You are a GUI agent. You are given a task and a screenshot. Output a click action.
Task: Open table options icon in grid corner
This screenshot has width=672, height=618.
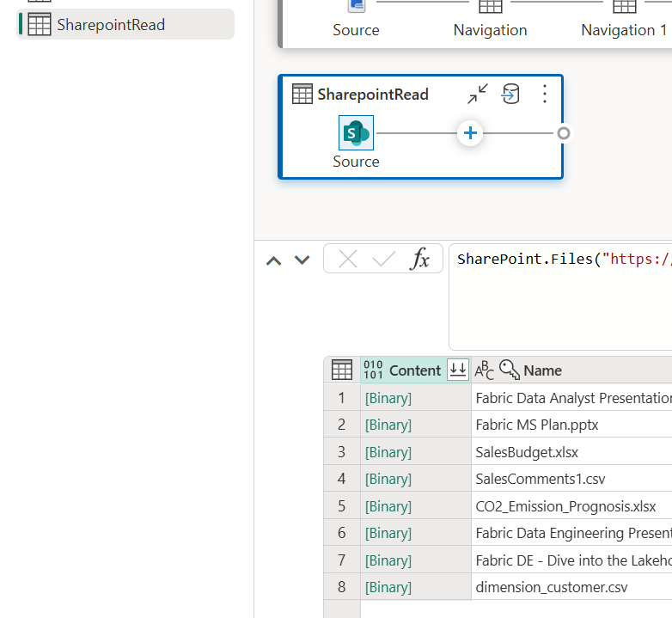[x=342, y=370]
